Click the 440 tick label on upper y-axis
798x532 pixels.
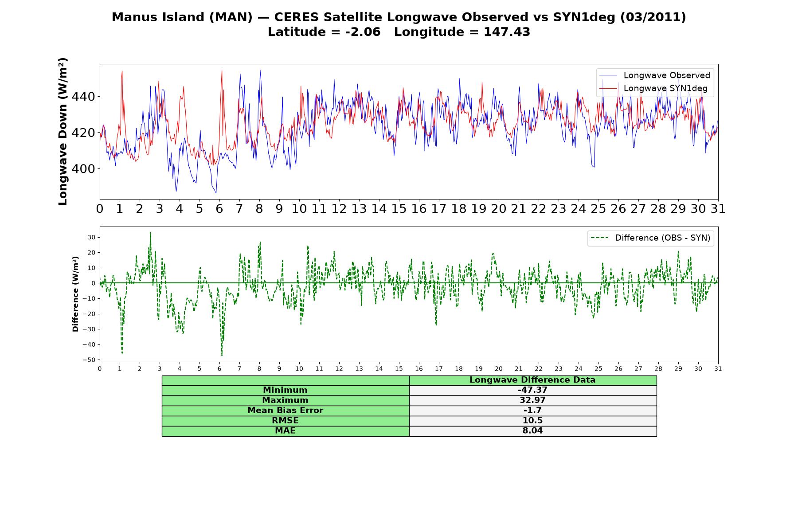tap(83, 97)
